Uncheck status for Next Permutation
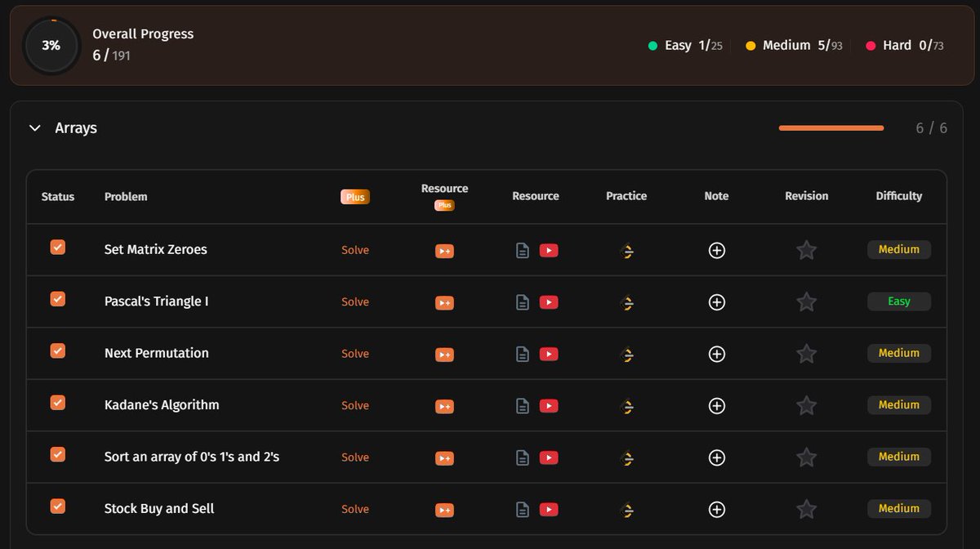980x549 pixels. tap(58, 351)
